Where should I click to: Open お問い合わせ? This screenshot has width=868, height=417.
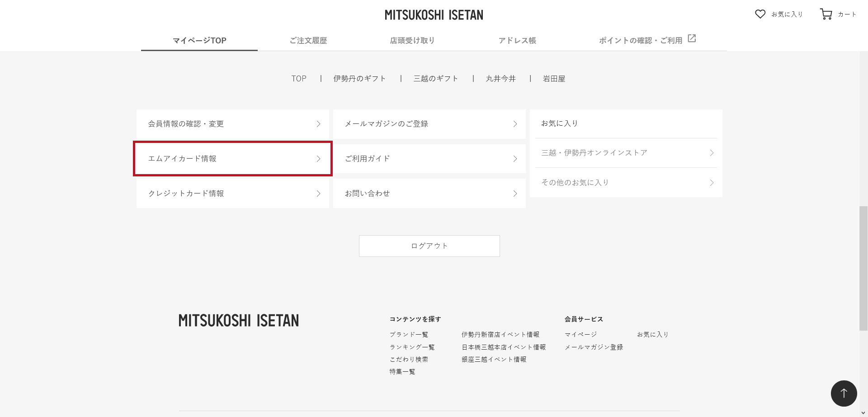pos(429,194)
